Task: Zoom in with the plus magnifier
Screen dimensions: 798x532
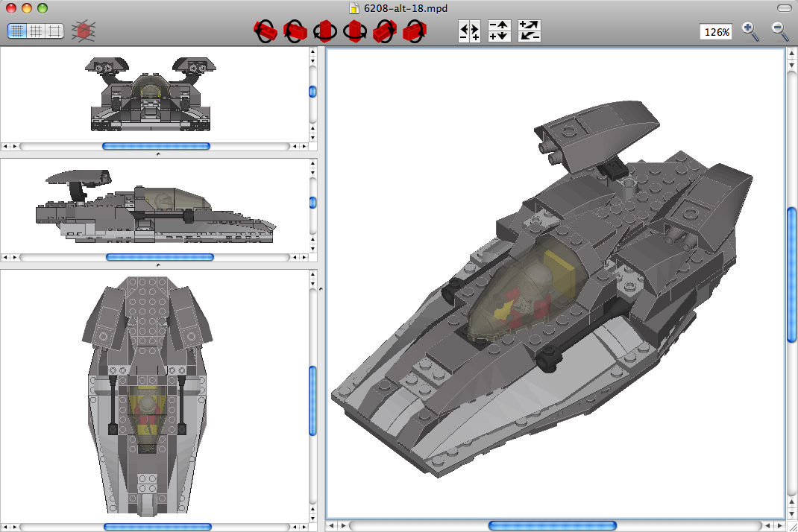Action: tap(750, 31)
